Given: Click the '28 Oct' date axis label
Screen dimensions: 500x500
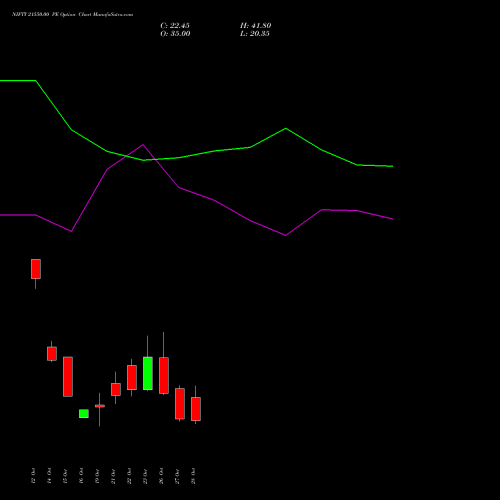Looking at the screenshot, I should (x=193, y=476).
